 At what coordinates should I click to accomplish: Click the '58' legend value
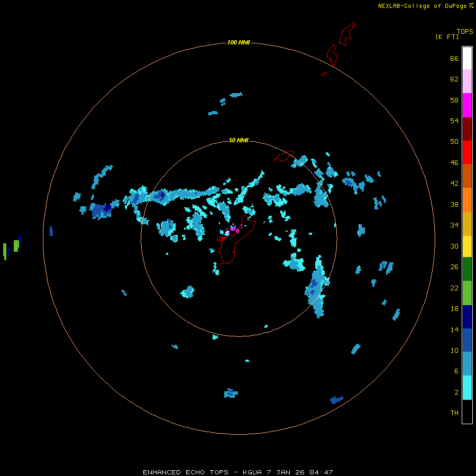pos(454,100)
